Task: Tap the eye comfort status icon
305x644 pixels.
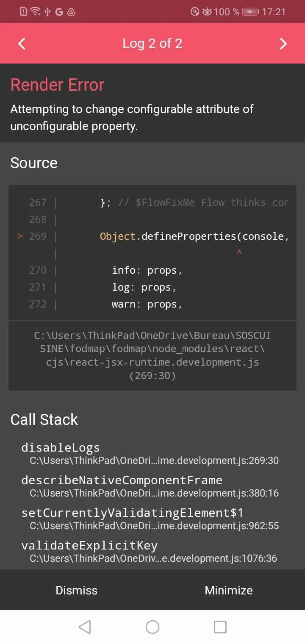Action: tap(207, 12)
